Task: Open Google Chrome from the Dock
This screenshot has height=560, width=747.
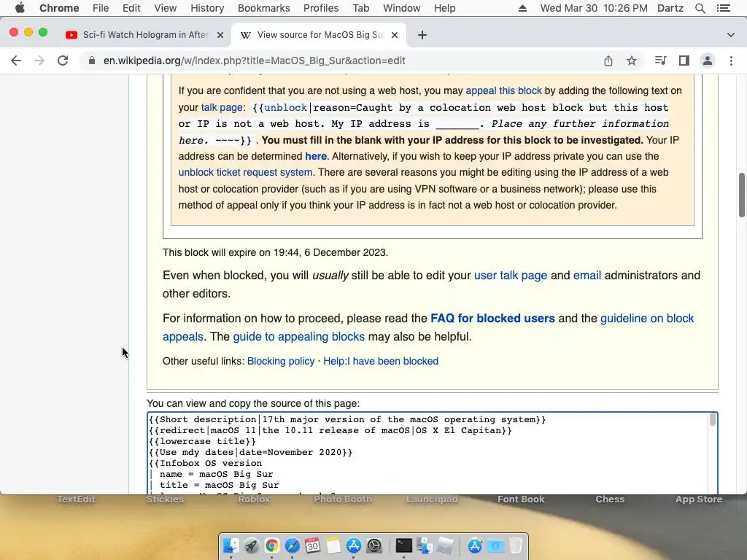Action: [272, 545]
